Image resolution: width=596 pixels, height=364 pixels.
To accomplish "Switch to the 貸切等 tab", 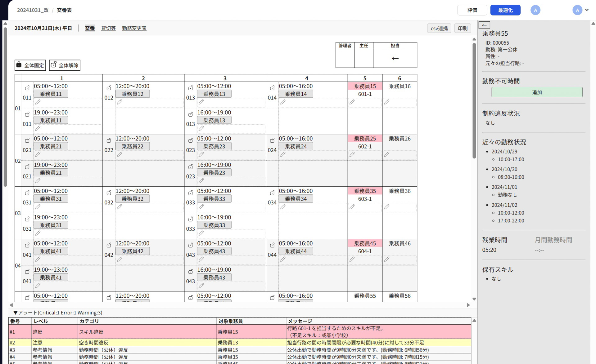I will (x=108, y=28).
